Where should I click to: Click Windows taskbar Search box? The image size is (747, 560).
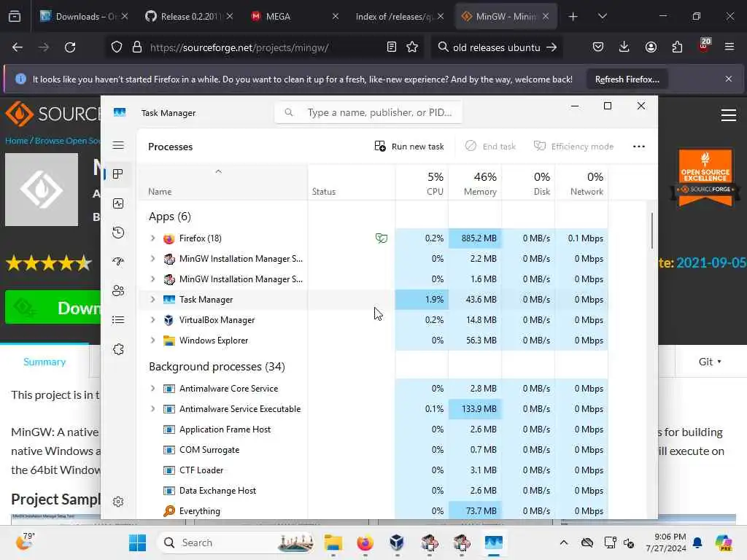point(236,542)
